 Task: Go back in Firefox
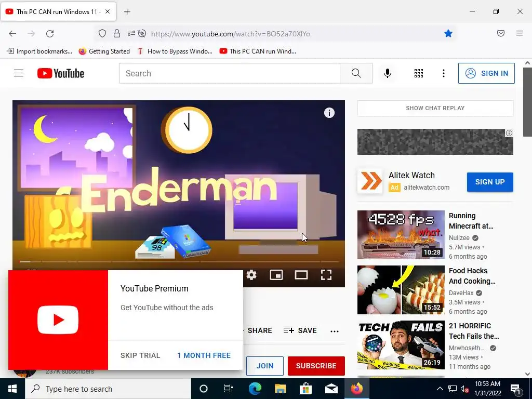[12, 34]
